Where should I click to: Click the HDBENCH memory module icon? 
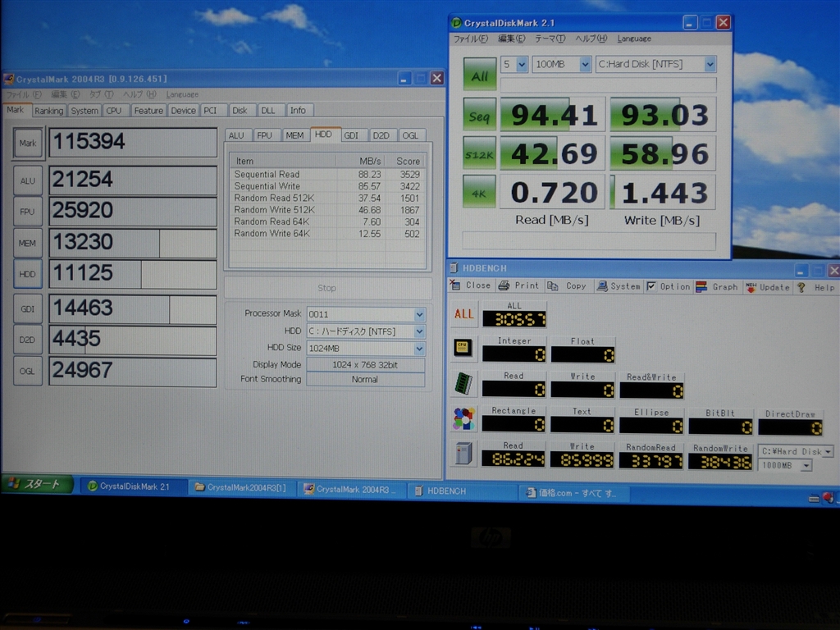pos(463,384)
